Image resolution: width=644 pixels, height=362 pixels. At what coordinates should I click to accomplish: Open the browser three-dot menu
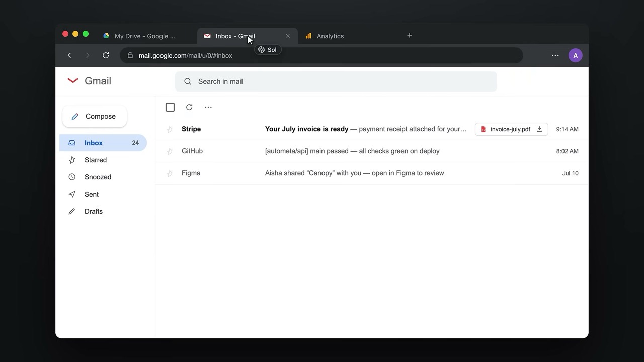click(x=555, y=55)
